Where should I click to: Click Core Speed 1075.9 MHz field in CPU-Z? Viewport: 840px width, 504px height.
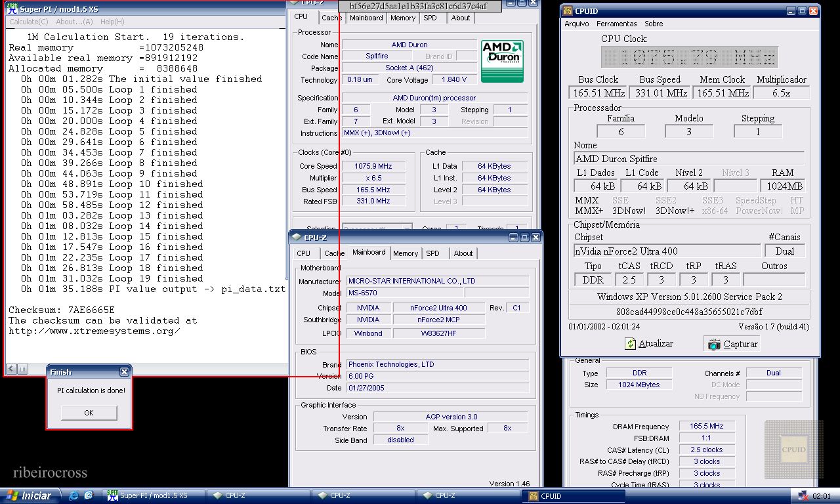373,166
